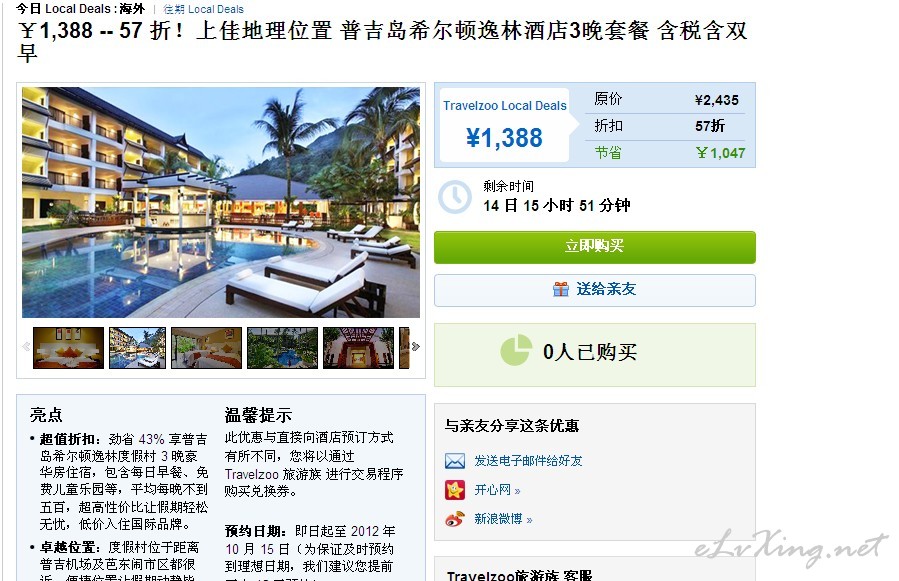
Task: Select the aerial garden pool thumbnail
Action: (x=282, y=348)
